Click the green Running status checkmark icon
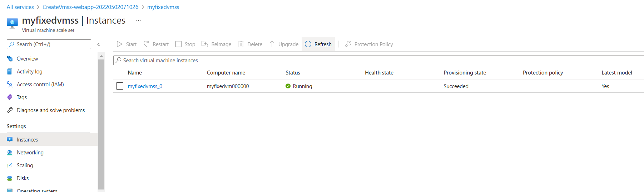The image size is (644, 192). [288, 86]
